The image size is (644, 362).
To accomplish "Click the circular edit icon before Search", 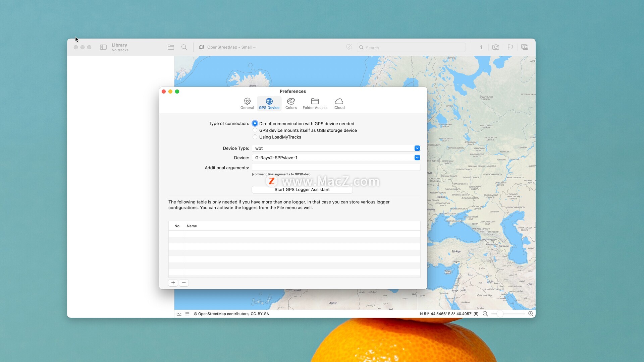I will [x=349, y=47].
